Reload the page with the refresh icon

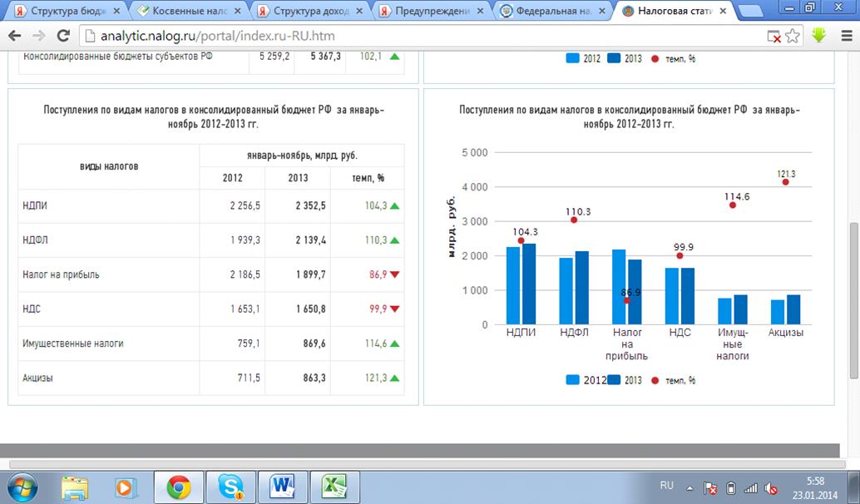62,37
